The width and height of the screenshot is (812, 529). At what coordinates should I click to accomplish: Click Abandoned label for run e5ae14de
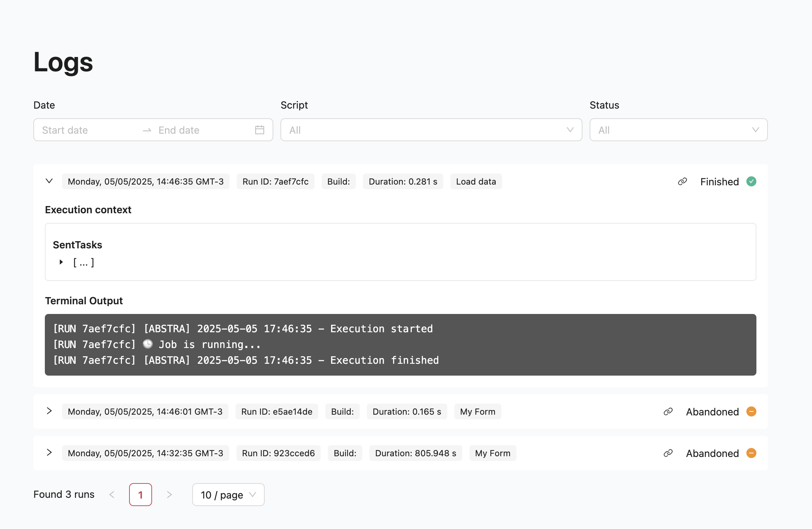(x=712, y=412)
